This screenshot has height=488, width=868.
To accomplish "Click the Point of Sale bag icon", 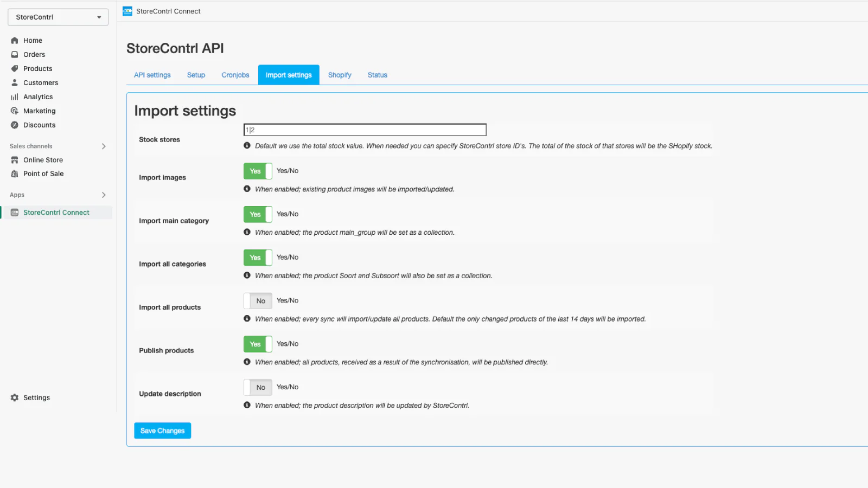I will (15, 174).
